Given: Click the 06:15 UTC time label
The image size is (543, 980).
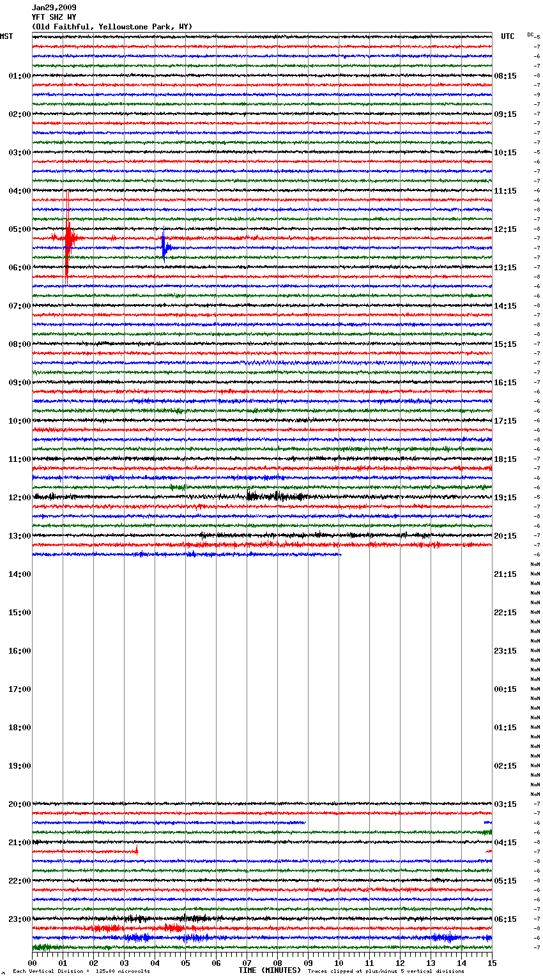Looking at the screenshot, I should tap(505, 919).
